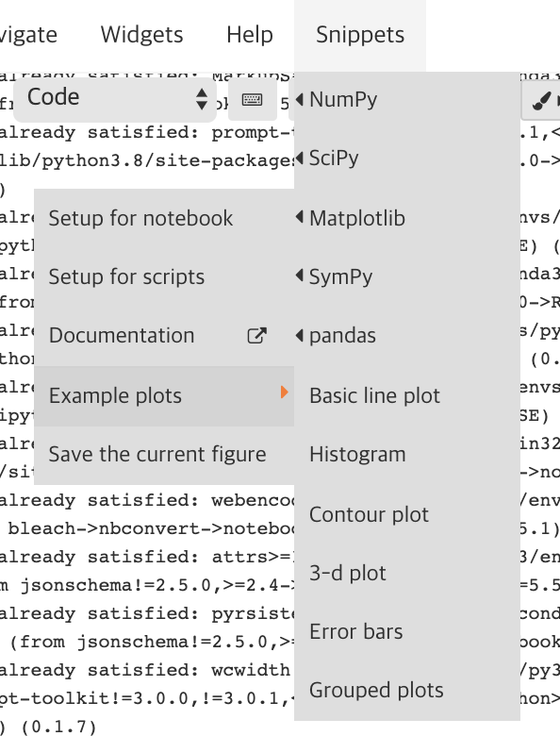This screenshot has width=560, height=736.
Task: Open the Navigate menu
Action: point(28,35)
